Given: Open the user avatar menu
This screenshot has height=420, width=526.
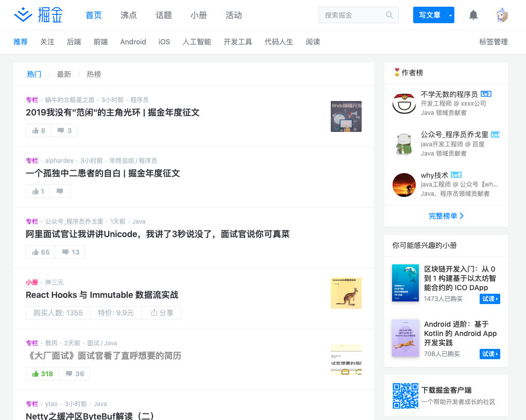Looking at the screenshot, I should tap(501, 15).
